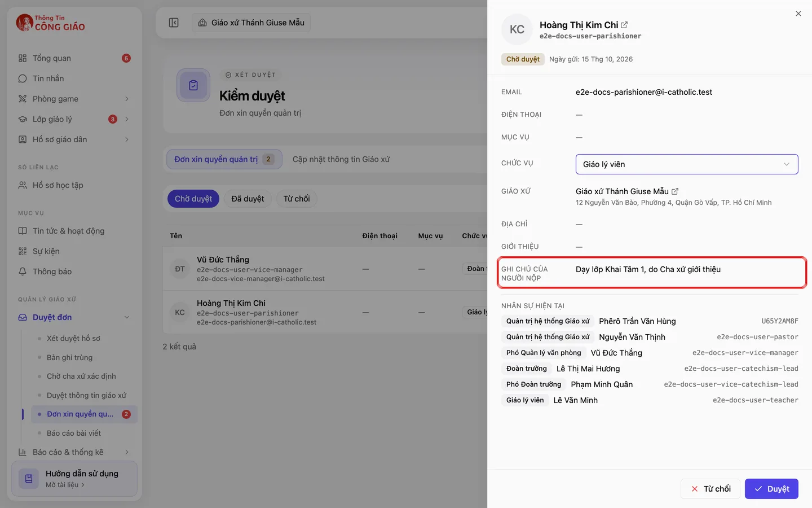The height and width of the screenshot is (508, 812).
Task: Switch to Cập nhật thông tin Giáo xứ tab
Action: (341, 159)
